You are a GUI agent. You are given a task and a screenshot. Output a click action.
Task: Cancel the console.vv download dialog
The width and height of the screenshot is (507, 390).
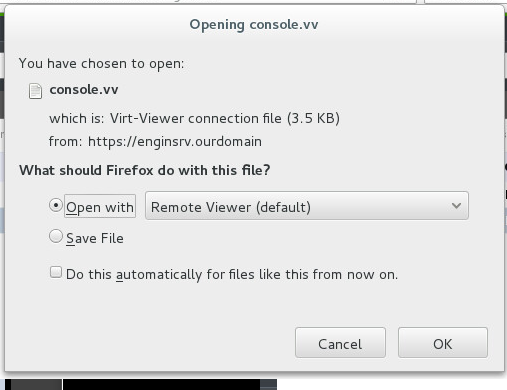coord(340,343)
